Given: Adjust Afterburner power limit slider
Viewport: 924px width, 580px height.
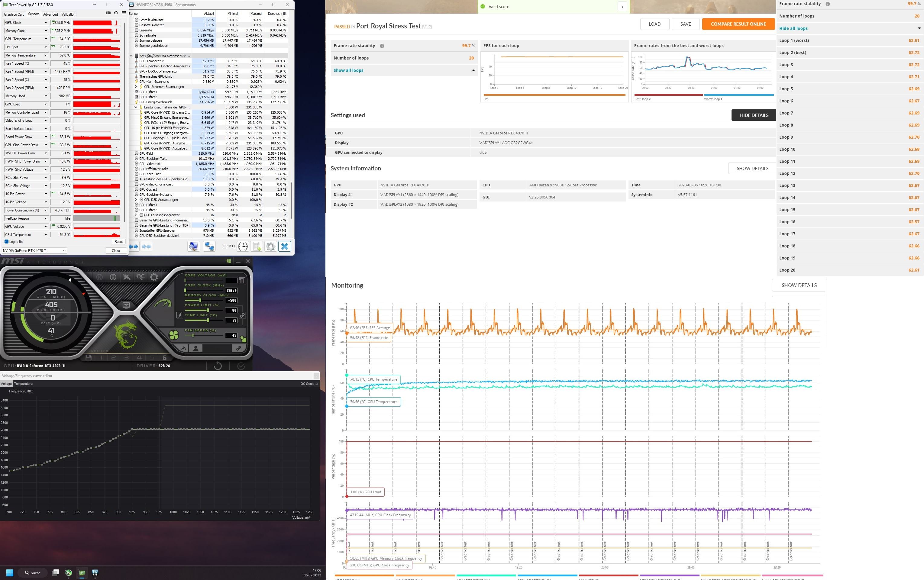Looking at the screenshot, I should [x=208, y=310].
